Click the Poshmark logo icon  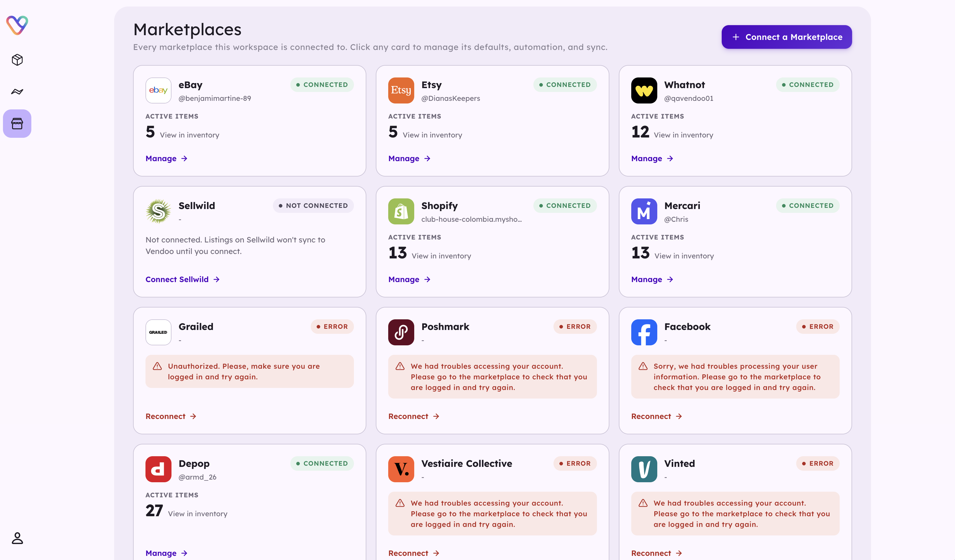pyautogui.click(x=401, y=332)
